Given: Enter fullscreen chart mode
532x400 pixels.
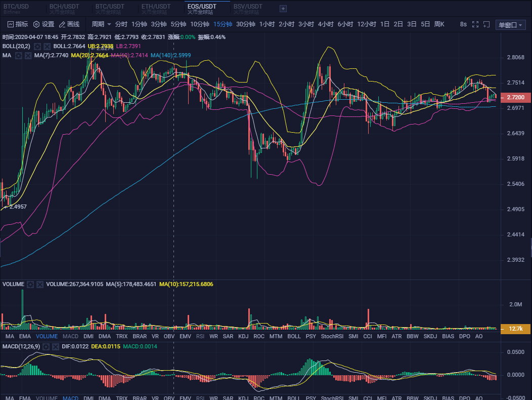Looking at the screenshot, I should coord(475,24).
